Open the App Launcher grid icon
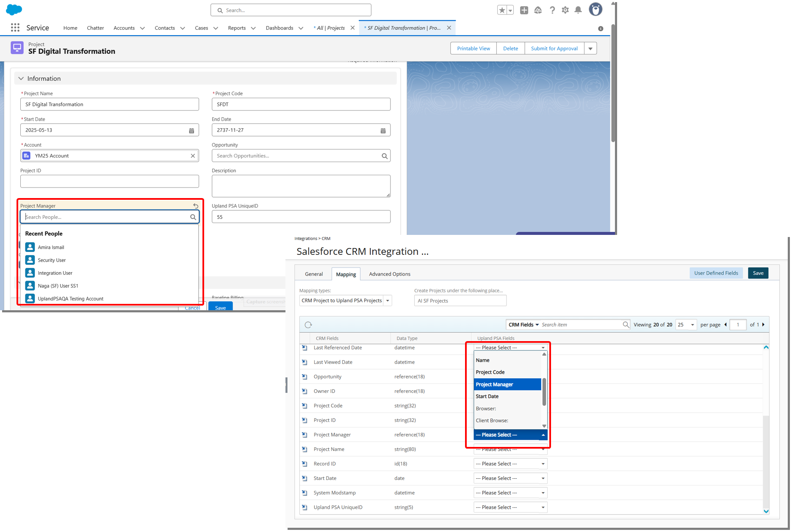Viewport: 792px width, 532px height. pyautogui.click(x=15, y=27)
